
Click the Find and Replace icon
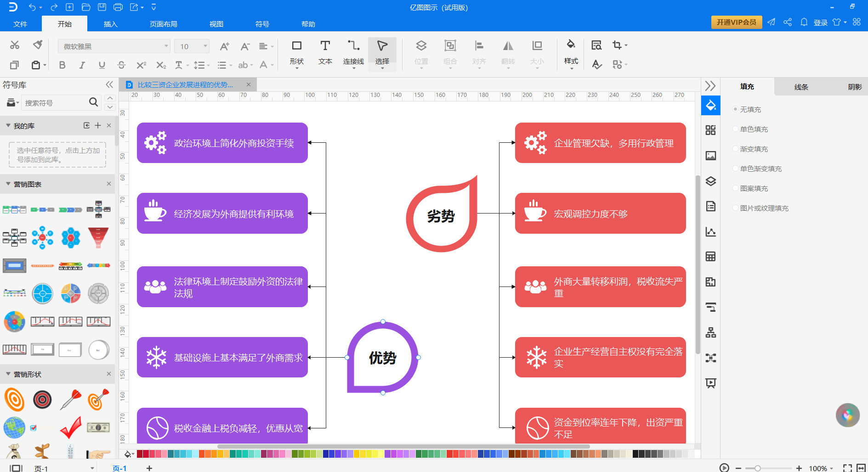[596, 45]
